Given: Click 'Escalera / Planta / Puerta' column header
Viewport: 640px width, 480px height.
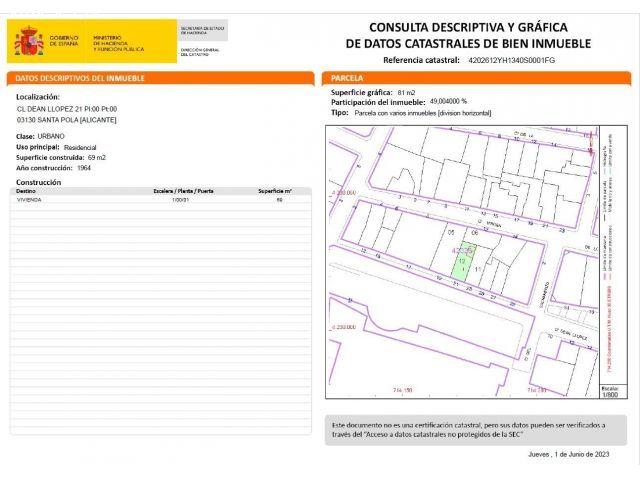Looking at the screenshot, I should (183, 191).
